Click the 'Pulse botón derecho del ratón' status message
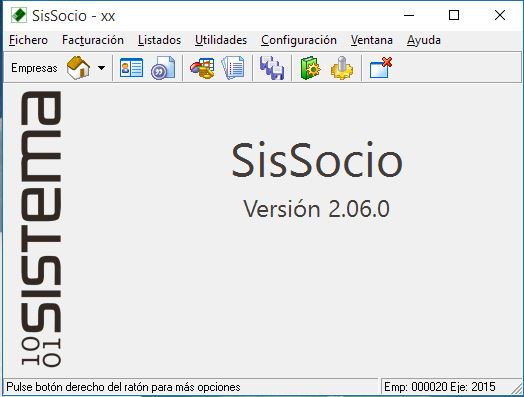The width and height of the screenshot is (524, 397). [x=123, y=387]
